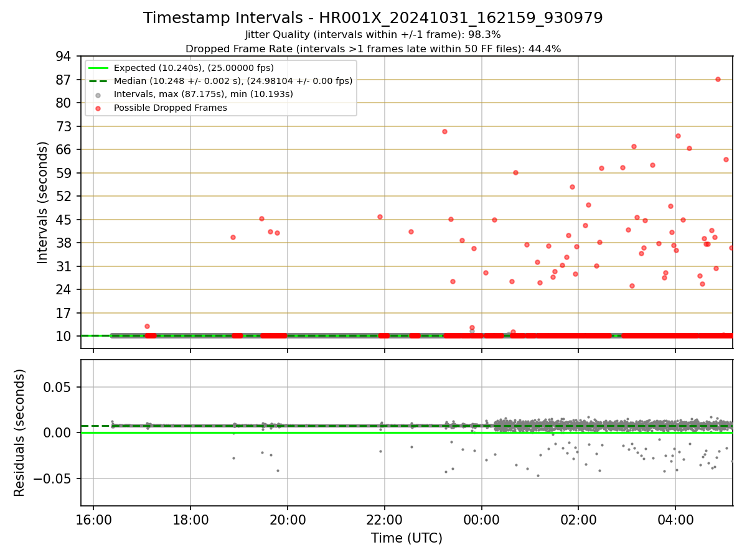Click the 52 tick label on intervals axis
This screenshot has height=560, width=747.
(x=63, y=196)
